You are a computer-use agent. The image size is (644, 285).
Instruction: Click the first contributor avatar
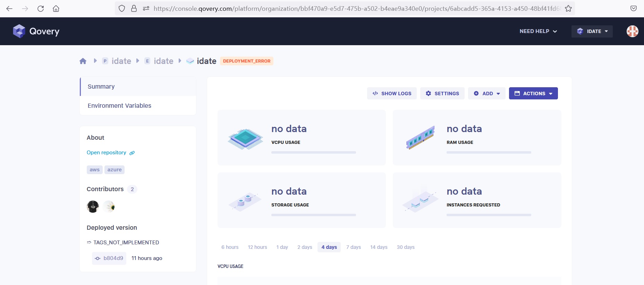coord(93,207)
